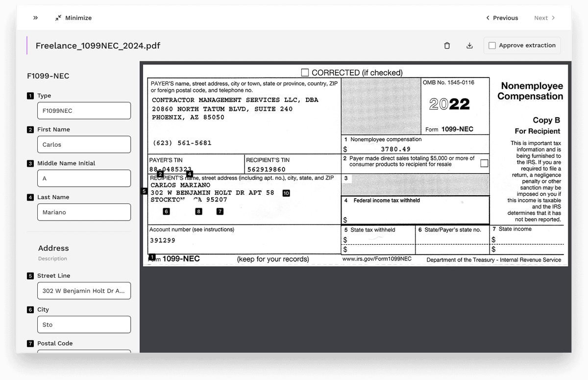
Task: Collapse sidebar with the double chevron icon
Action: click(x=35, y=18)
